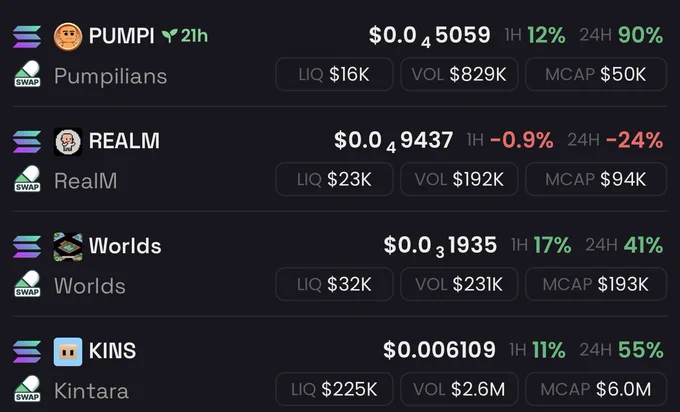The width and height of the screenshot is (680, 412).
Task: Open the swap icon beside Pumpilians
Action: pos(27,74)
